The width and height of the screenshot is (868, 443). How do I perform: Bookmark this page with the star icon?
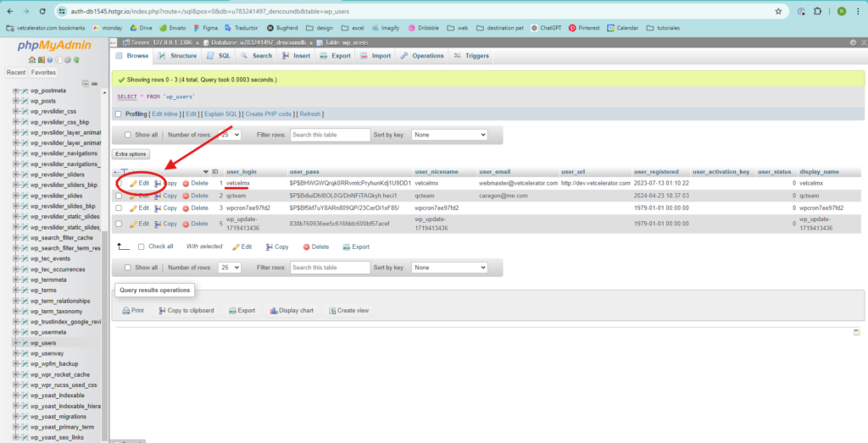click(x=778, y=11)
